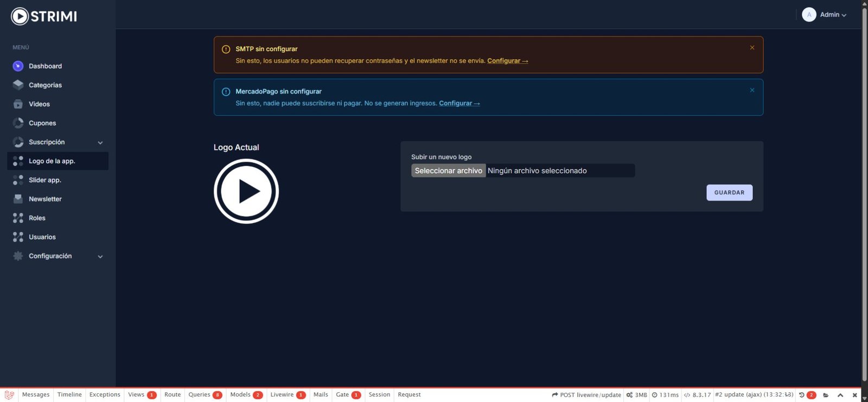Click the Newsletter sidebar icon

(x=18, y=199)
